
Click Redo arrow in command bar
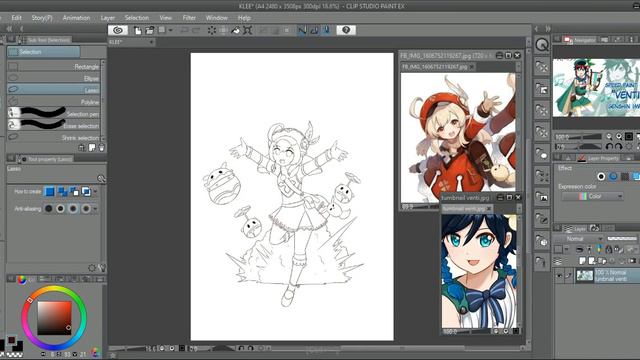coord(196,30)
